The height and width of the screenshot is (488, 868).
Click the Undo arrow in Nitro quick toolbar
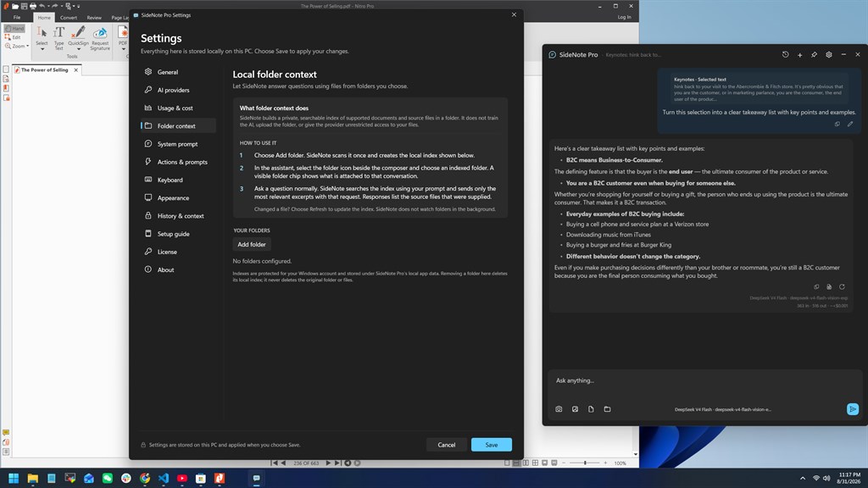(x=42, y=6)
